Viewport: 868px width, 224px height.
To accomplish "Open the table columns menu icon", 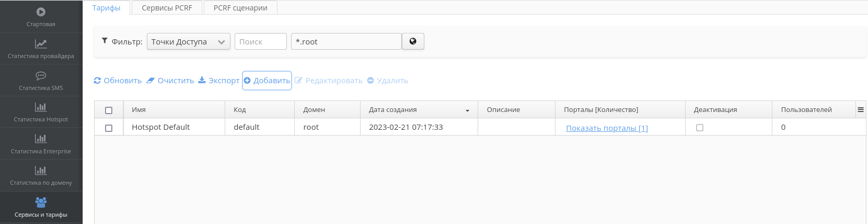I will (x=861, y=110).
